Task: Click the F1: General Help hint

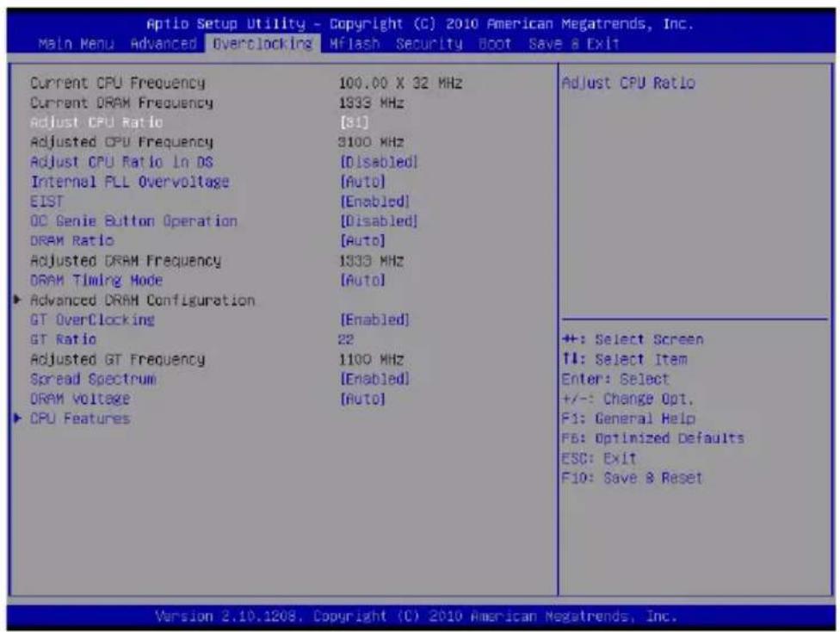Action: 628,418
